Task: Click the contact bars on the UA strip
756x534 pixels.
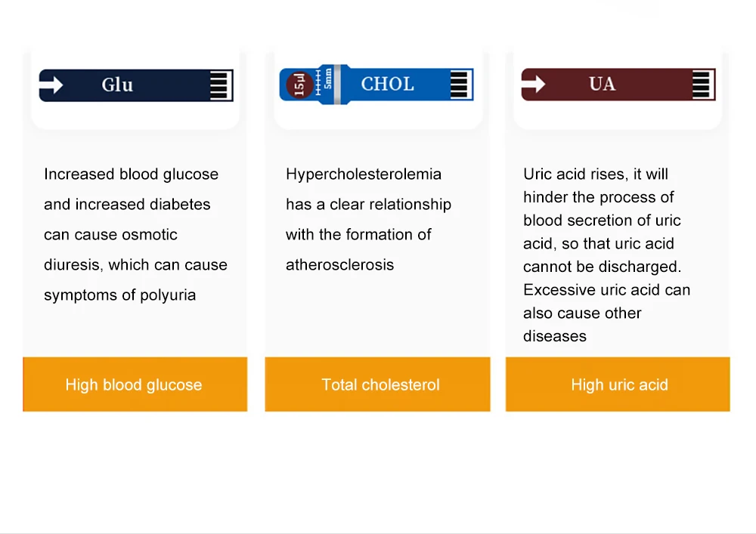Action: point(701,84)
